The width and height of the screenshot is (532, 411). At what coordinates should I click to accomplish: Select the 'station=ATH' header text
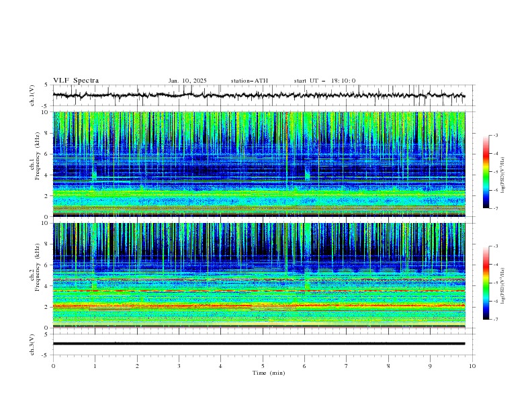pyautogui.click(x=249, y=81)
